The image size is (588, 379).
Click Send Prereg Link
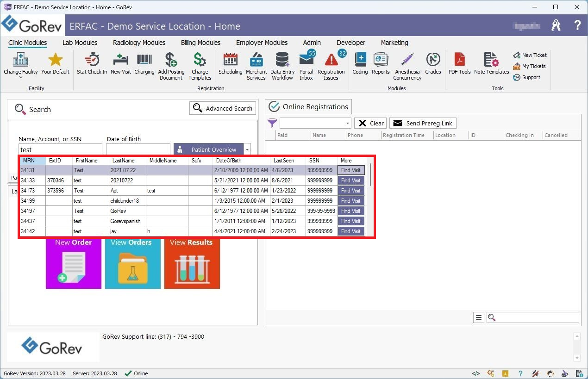click(423, 123)
